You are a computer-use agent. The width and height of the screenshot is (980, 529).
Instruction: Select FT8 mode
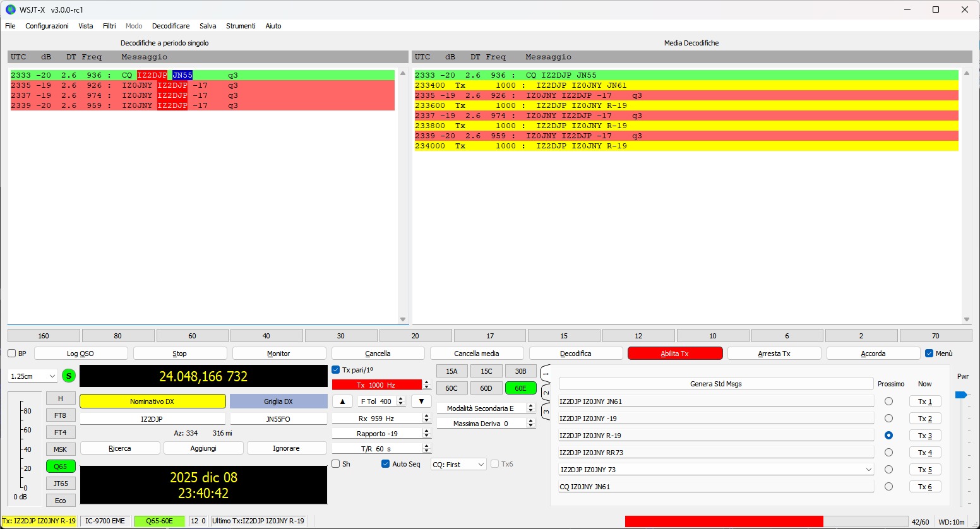(60, 415)
